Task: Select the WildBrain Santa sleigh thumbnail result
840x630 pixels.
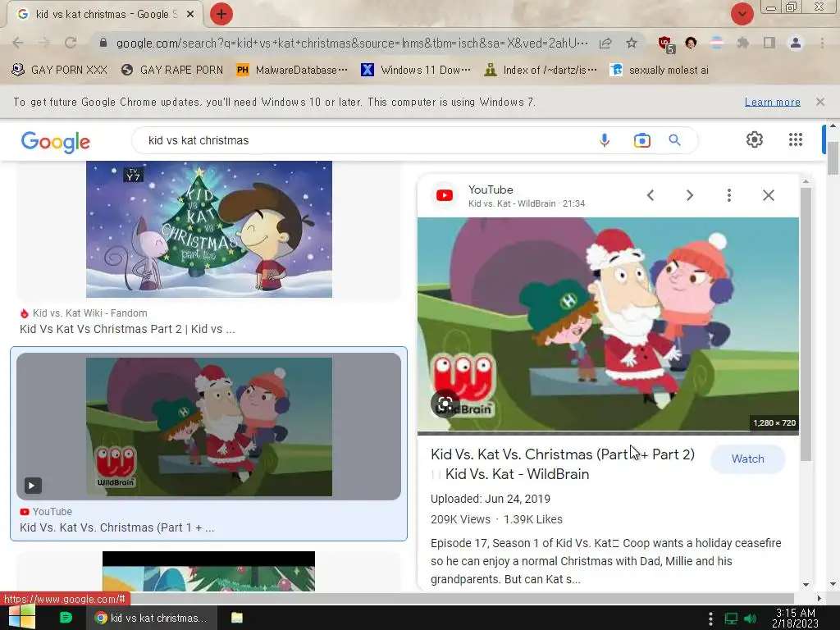Action: click(209, 427)
